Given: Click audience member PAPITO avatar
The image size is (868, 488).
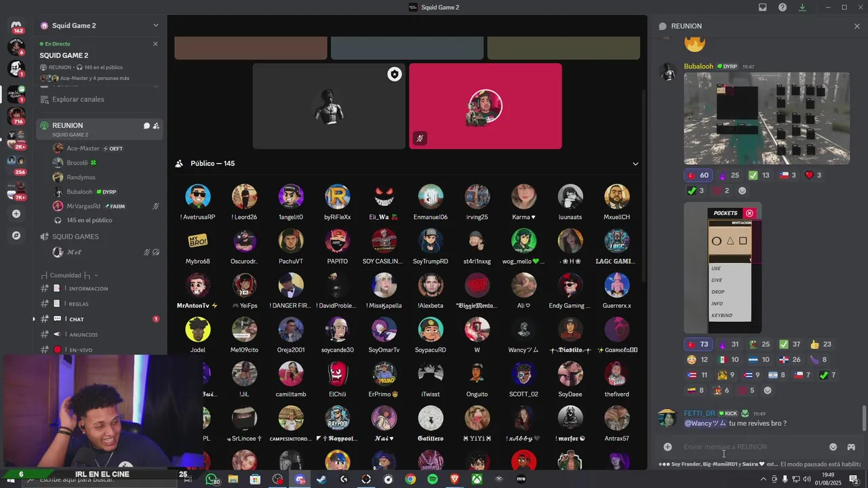Looking at the screenshot, I should pyautogui.click(x=337, y=241).
